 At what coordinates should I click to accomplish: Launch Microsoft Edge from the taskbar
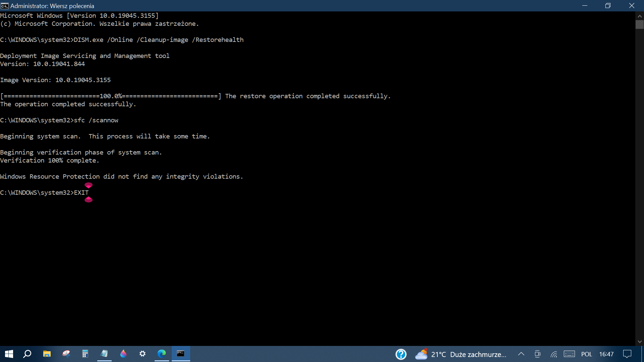tap(162, 354)
